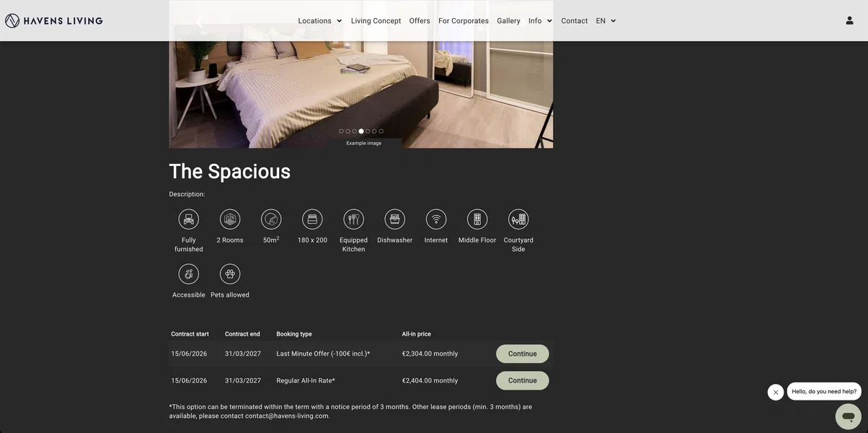Click the 'Example image' caption
Screen dimensions: 868x433
364,143
